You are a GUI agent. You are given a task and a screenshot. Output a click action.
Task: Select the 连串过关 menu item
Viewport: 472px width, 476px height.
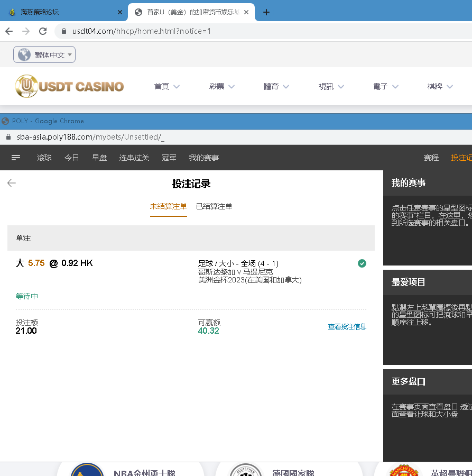pyautogui.click(x=134, y=158)
